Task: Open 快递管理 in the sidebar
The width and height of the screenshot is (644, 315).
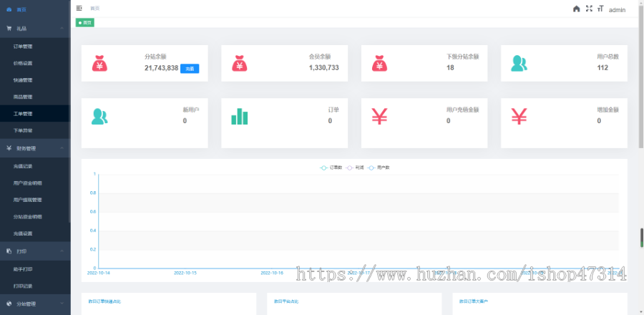Action: pos(35,80)
